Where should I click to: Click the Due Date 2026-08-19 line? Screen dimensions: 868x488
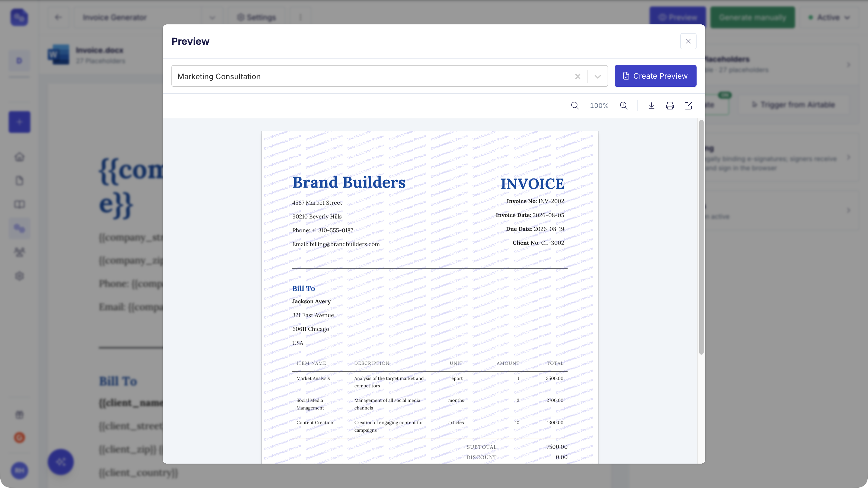click(x=535, y=229)
